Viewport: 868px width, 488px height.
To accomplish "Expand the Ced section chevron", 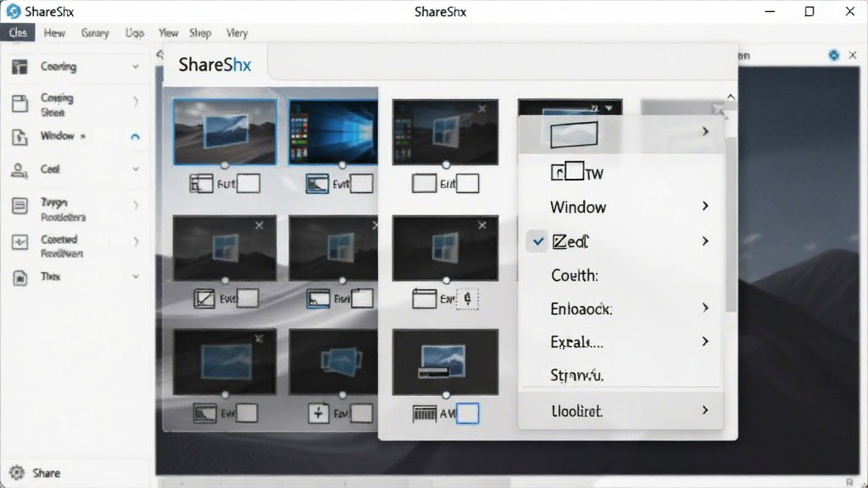I will tap(136, 169).
